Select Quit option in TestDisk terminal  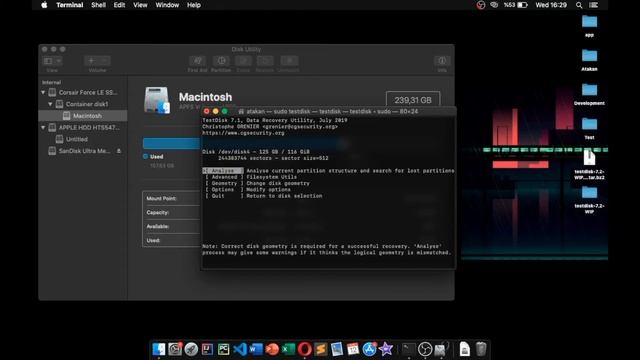pos(224,196)
